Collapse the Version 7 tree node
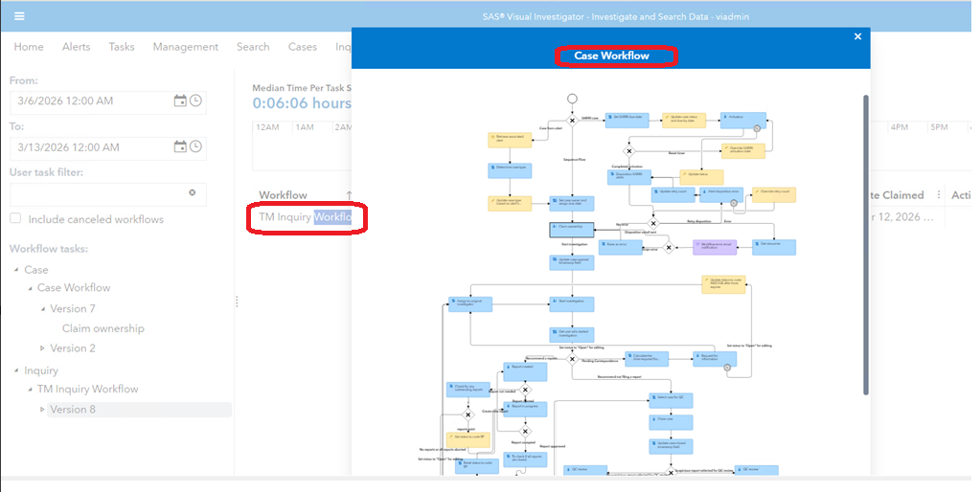The image size is (980, 492). coord(42,308)
